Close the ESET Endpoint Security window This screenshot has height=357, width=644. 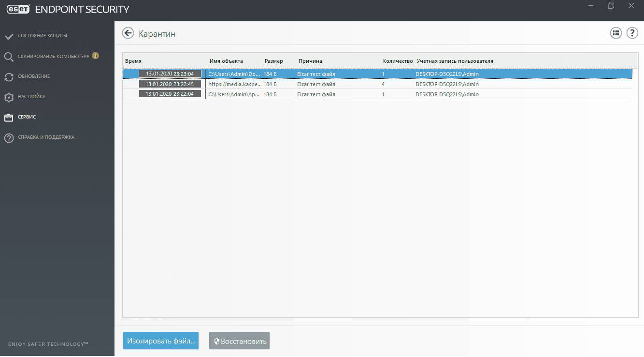[631, 6]
